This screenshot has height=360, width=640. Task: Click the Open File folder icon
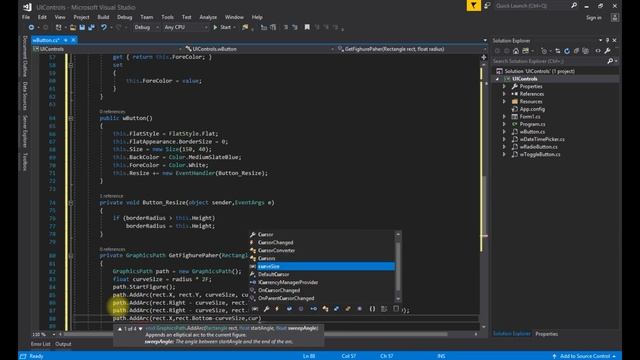73,27
